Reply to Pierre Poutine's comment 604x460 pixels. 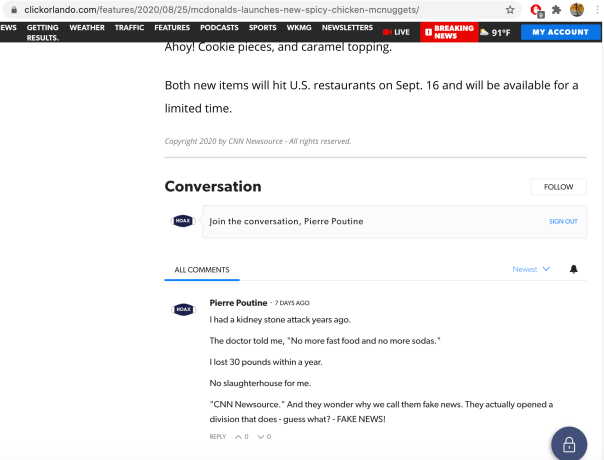click(x=218, y=437)
